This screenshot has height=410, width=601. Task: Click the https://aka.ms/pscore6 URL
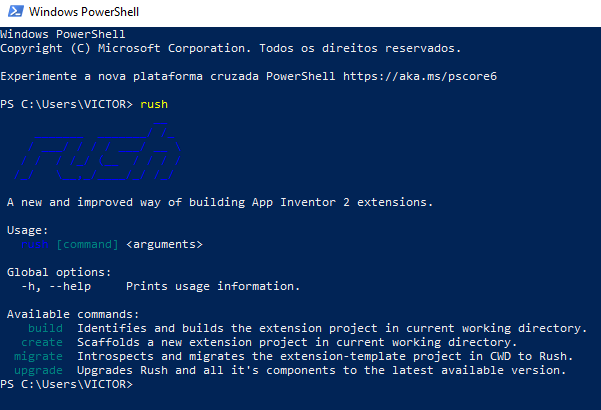pyautogui.click(x=420, y=76)
